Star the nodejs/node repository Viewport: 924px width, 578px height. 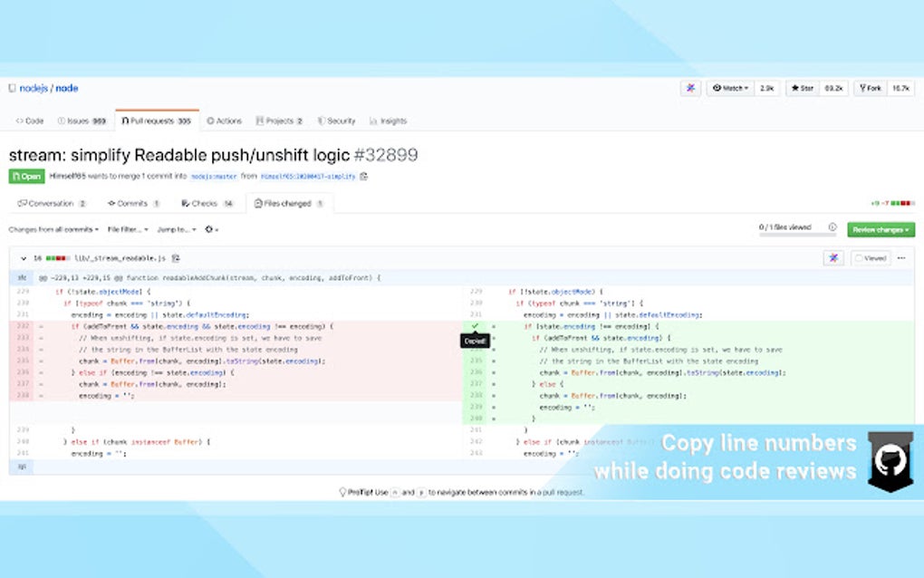tap(801, 88)
